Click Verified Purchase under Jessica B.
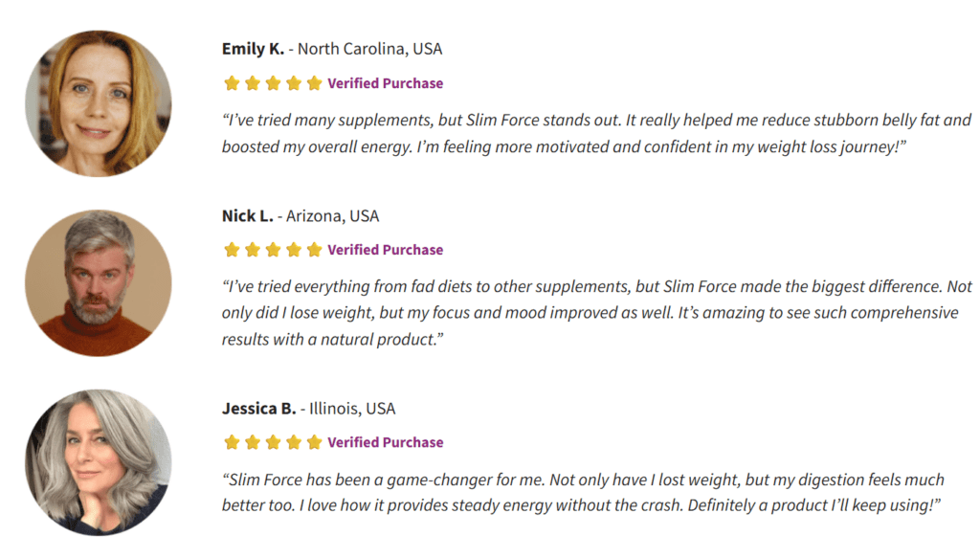 [x=385, y=442]
